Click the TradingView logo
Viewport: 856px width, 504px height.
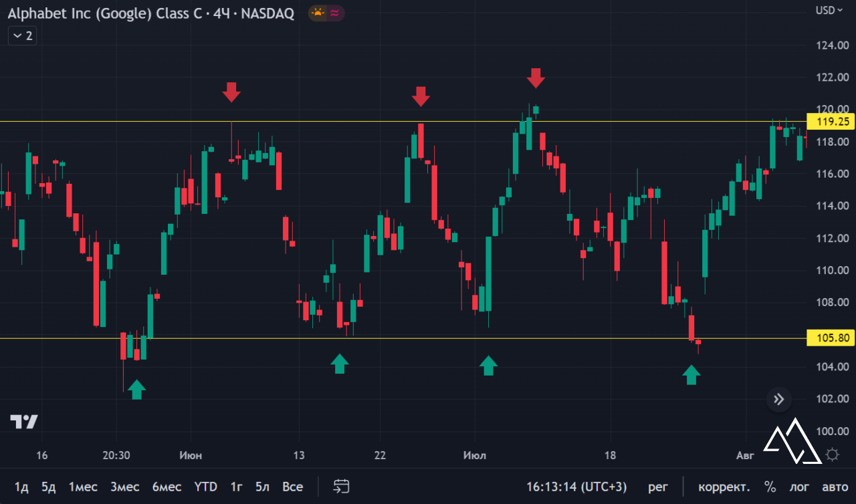click(24, 422)
